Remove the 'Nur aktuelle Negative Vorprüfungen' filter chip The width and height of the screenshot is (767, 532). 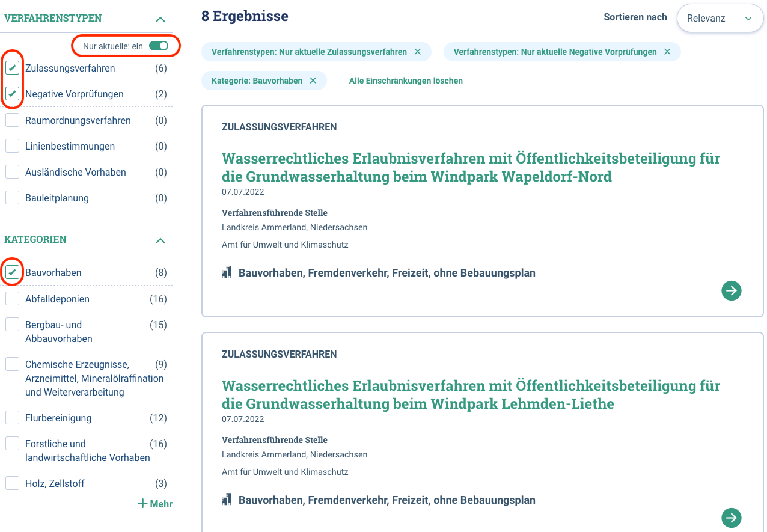[667, 52]
